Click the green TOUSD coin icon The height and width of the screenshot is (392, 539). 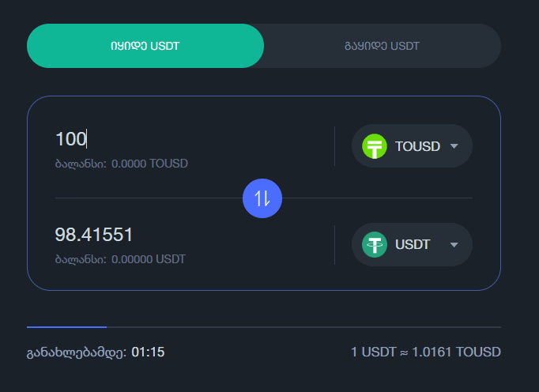374,146
